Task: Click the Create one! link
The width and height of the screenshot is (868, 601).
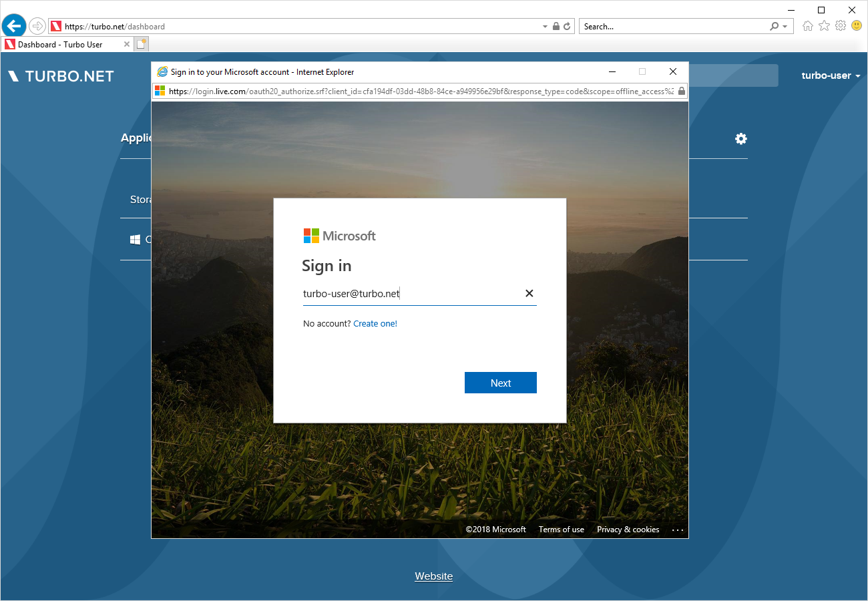Action: (x=375, y=323)
